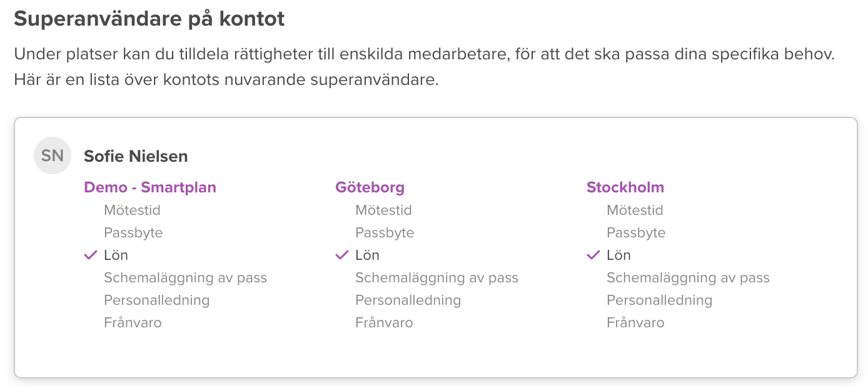Screen dimensions: 868x386
Task: Click Passbyte under Göteborg
Action: click(385, 233)
